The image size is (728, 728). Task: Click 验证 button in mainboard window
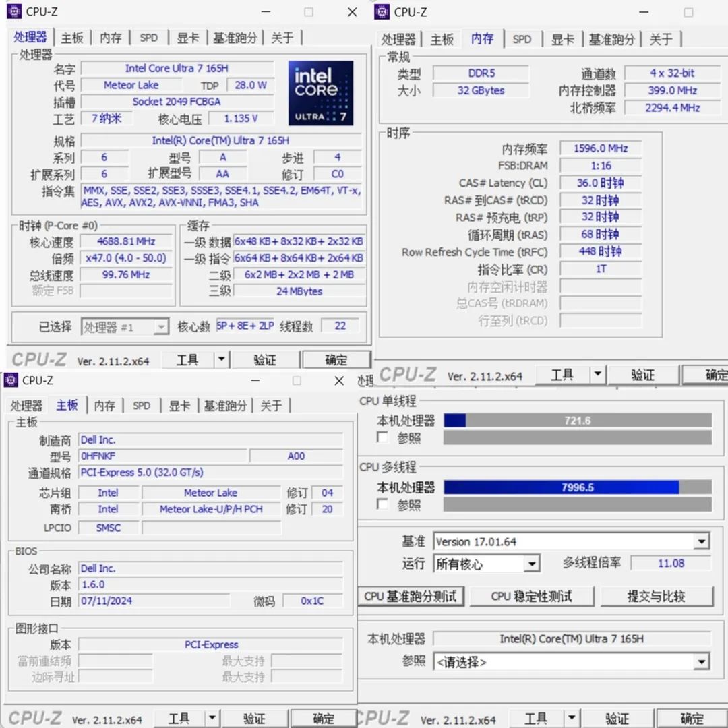pos(254,718)
